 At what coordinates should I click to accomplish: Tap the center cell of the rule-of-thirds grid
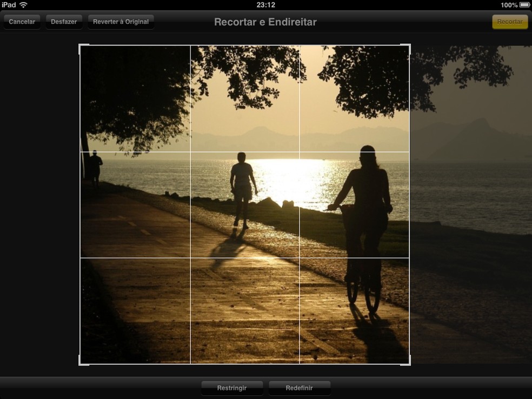[244, 204]
